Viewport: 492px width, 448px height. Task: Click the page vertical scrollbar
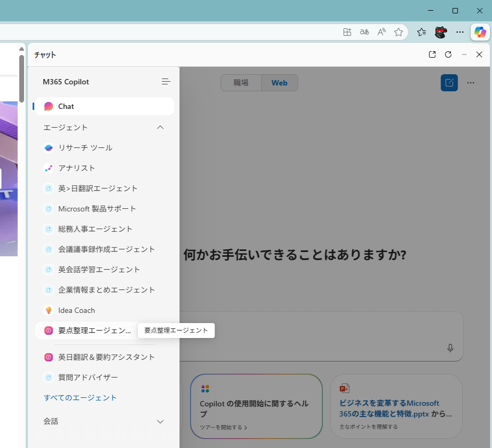(x=21, y=77)
